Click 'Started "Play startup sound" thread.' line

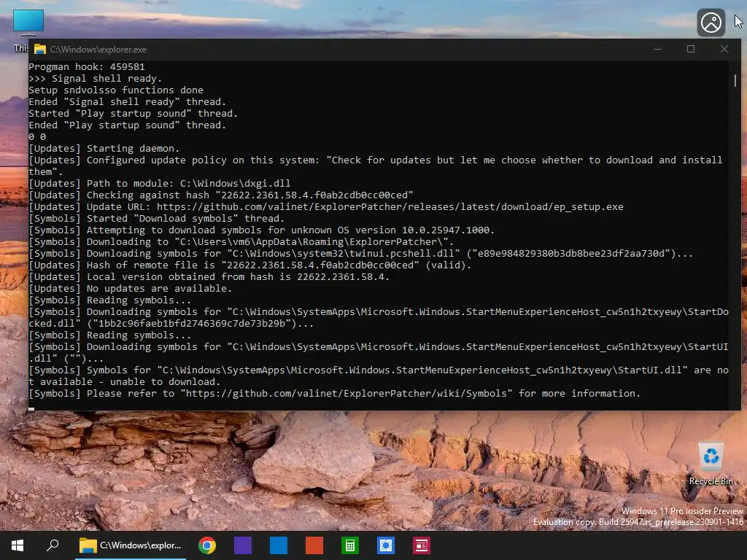[x=133, y=113]
